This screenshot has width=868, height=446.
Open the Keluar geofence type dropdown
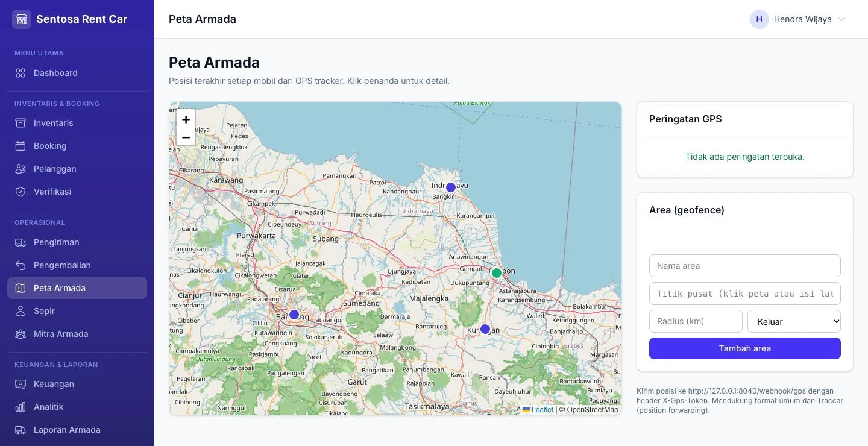[x=794, y=321]
